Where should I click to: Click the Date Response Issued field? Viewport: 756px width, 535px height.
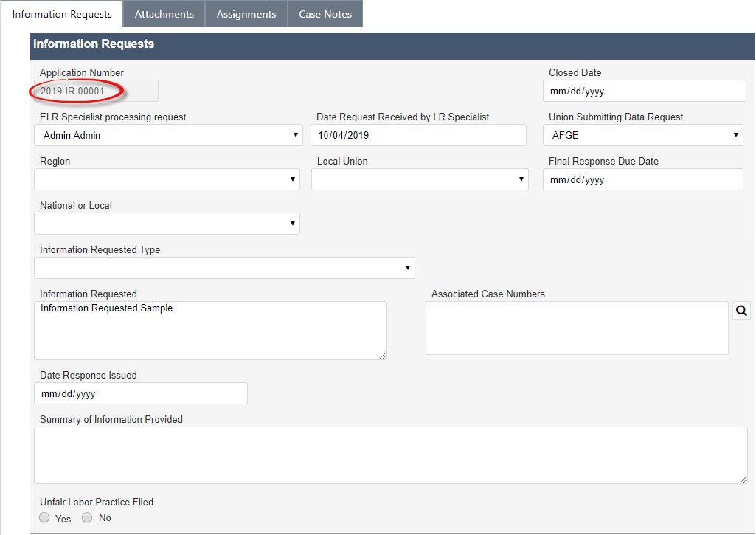coord(141,393)
